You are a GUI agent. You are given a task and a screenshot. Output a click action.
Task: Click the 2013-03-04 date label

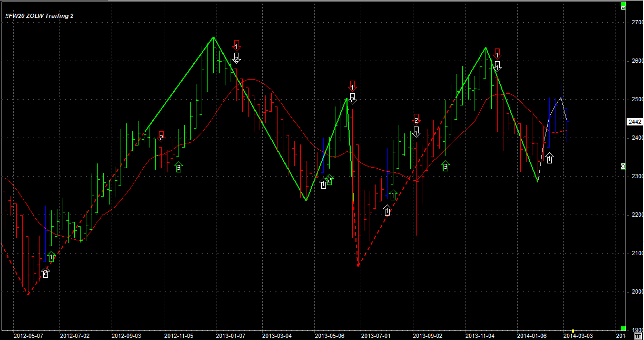tap(278, 335)
